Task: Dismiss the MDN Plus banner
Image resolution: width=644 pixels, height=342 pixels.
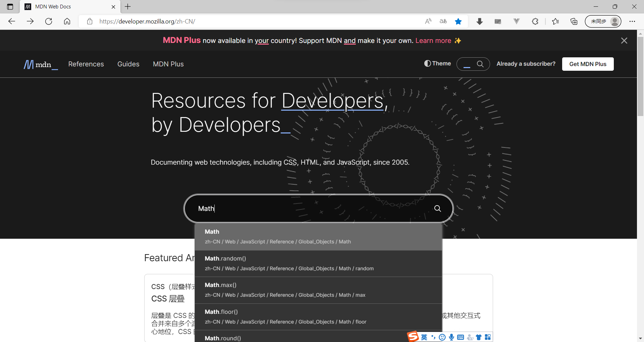Action: (624, 41)
